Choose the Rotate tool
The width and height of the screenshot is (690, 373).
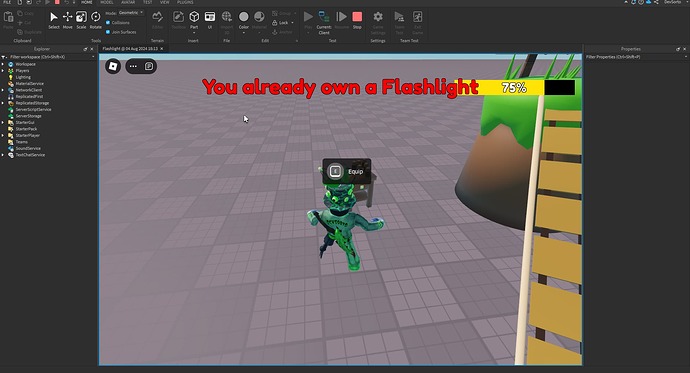click(95, 20)
